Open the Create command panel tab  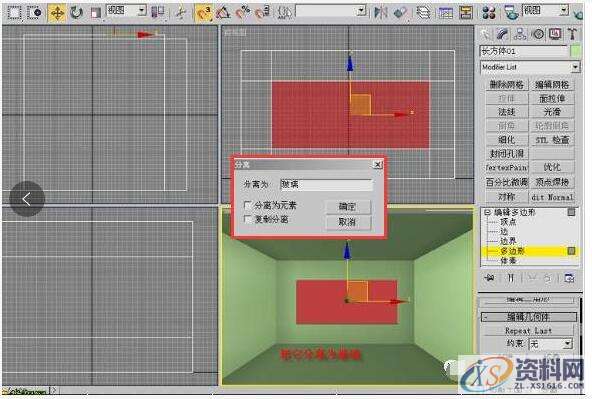click(x=486, y=34)
